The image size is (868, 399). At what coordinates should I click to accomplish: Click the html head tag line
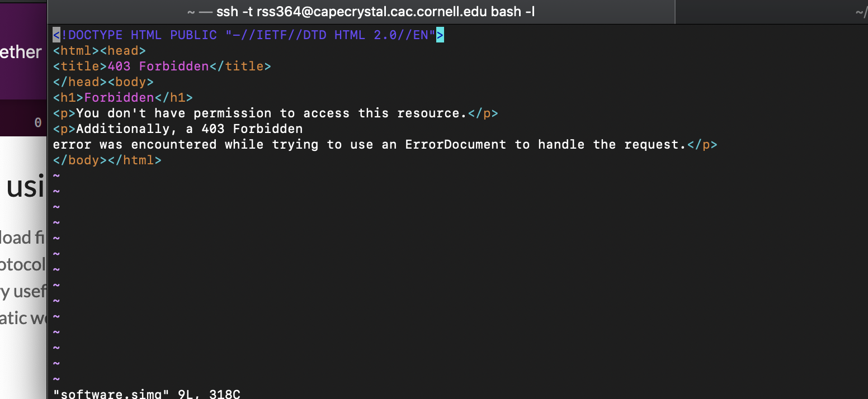(x=98, y=50)
